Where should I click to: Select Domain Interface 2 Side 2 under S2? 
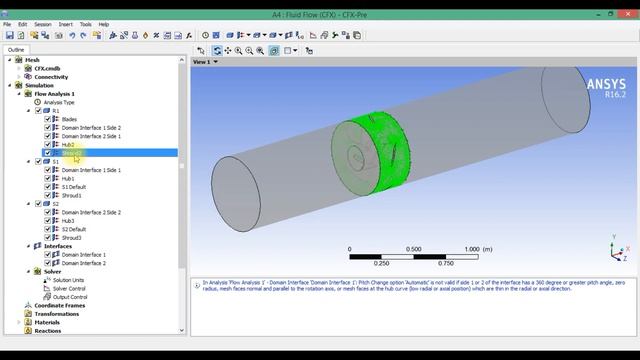(x=91, y=212)
